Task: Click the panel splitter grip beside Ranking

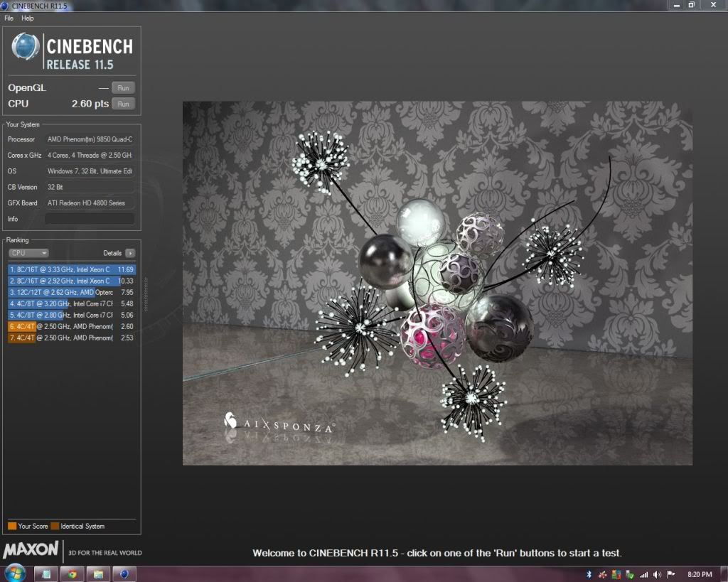Action: pos(146,294)
